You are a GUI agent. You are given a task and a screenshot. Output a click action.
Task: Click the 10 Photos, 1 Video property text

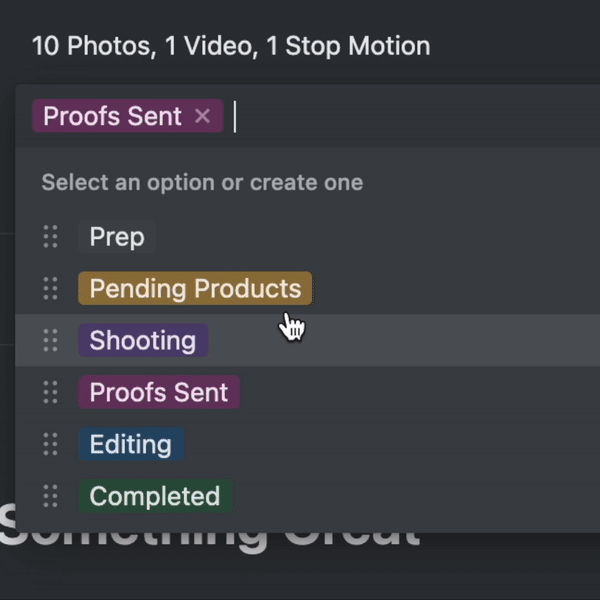point(231,46)
